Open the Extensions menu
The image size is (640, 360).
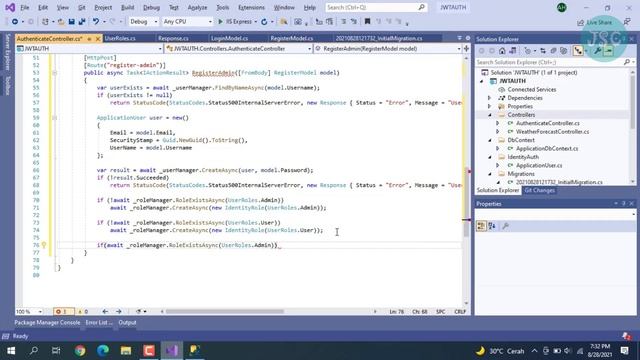[x=251, y=7]
